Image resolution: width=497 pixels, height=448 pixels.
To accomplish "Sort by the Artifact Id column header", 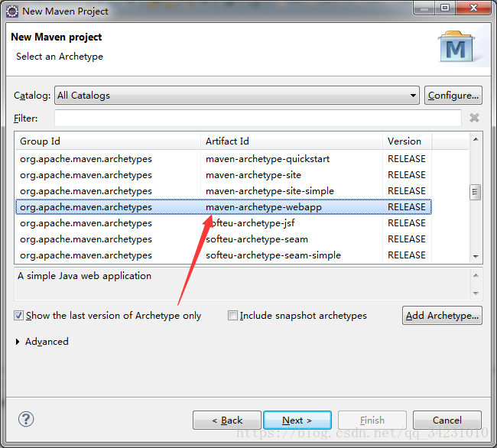I will [291, 141].
